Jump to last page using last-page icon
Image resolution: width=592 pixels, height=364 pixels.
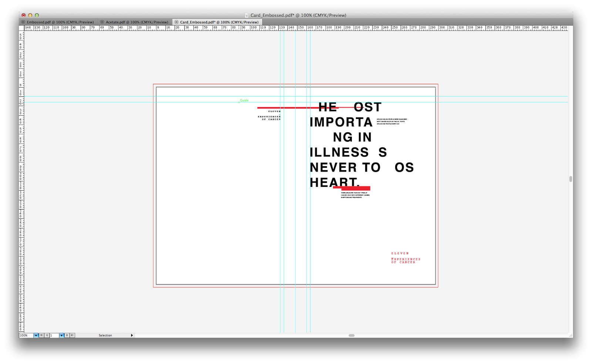[71, 336]
